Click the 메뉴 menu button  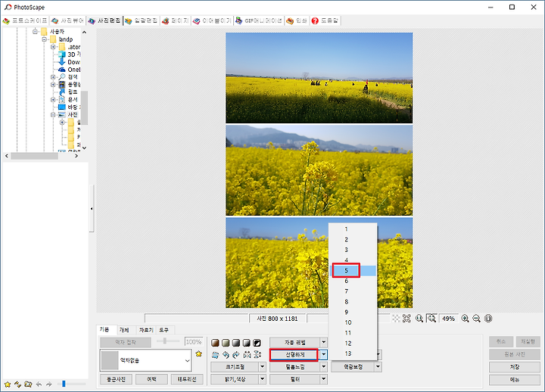[x=515, y=379]
